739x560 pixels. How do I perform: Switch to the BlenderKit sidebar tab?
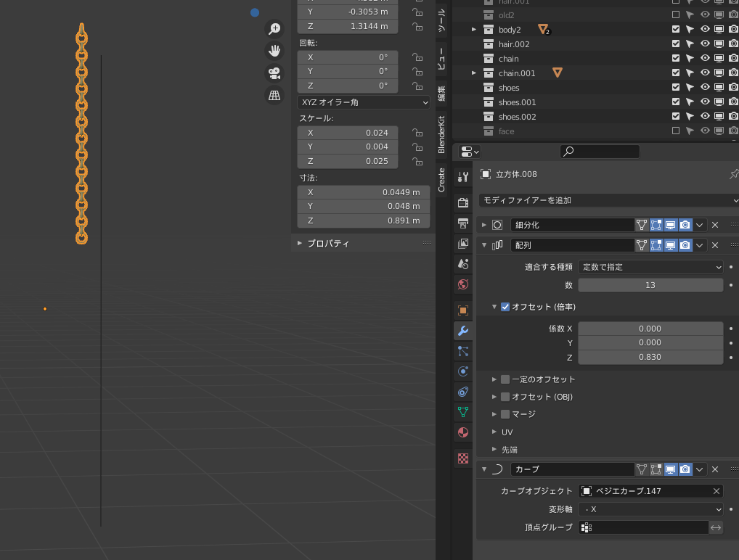(x=441, y=135)
